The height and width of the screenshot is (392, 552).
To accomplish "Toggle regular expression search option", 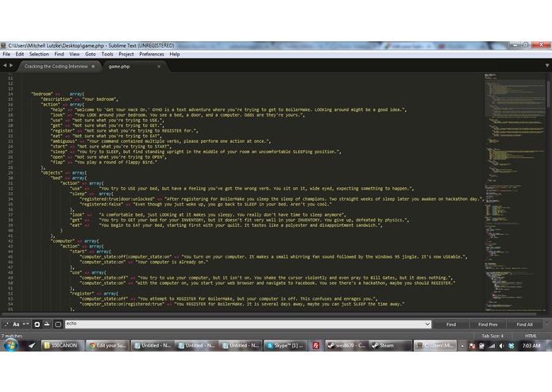I will point(6,324).
